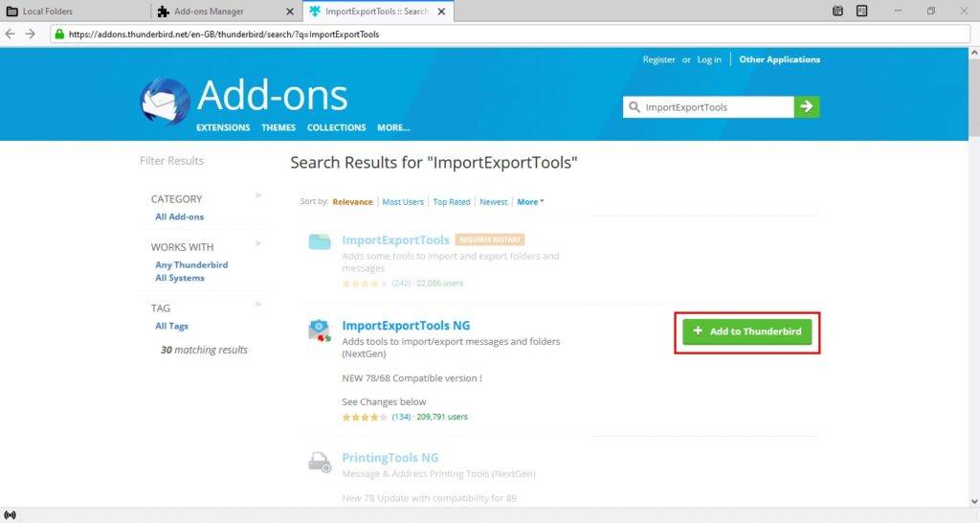Click 'NEW 78/68 Compatible version !' text
The image size is (980, 523).
(x=412, y=377)
